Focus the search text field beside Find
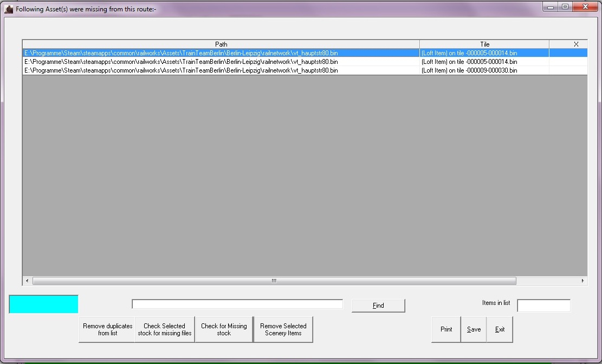Viewport: 602px width, 364px height. pyautogui.click(x=237, y=304)
